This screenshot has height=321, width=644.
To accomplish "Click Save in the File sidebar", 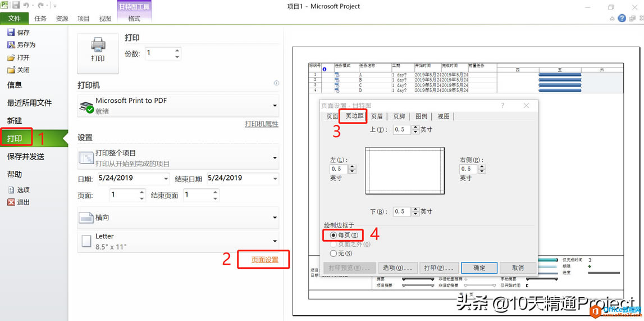I will click(19, 33).
